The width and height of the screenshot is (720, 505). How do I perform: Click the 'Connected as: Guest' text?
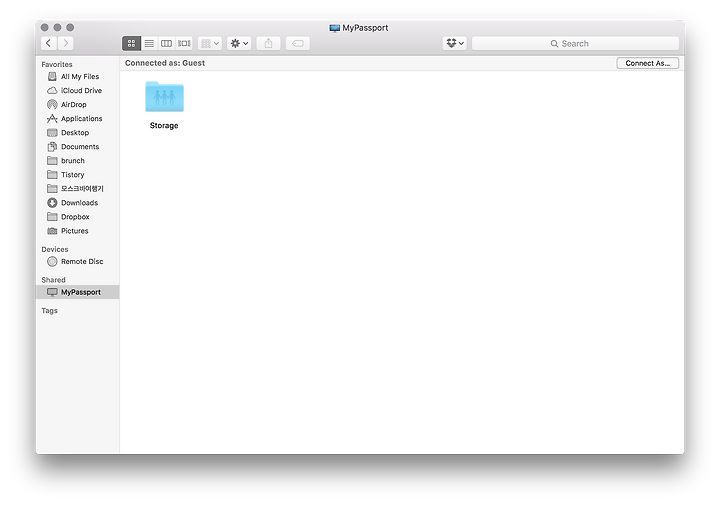coord(165,63)
